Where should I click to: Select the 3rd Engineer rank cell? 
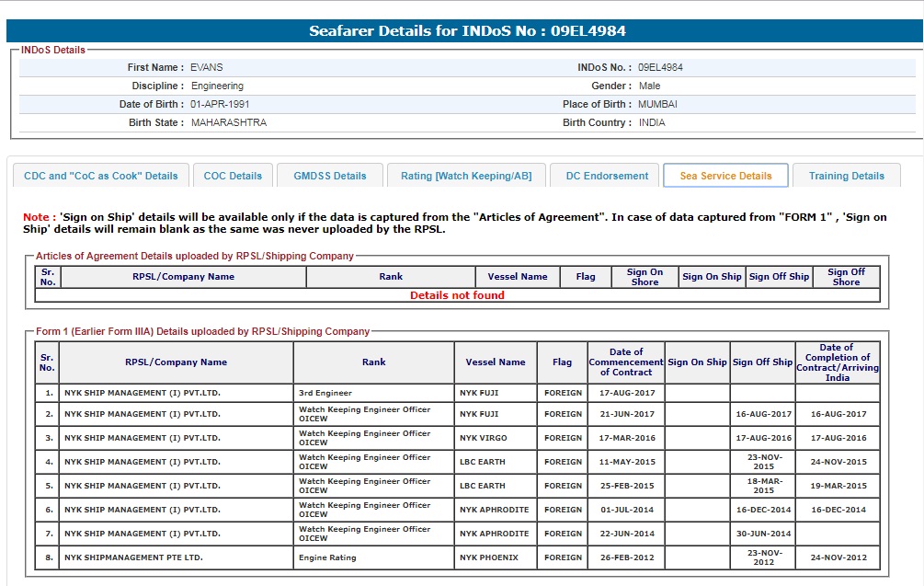coord(325,393)
